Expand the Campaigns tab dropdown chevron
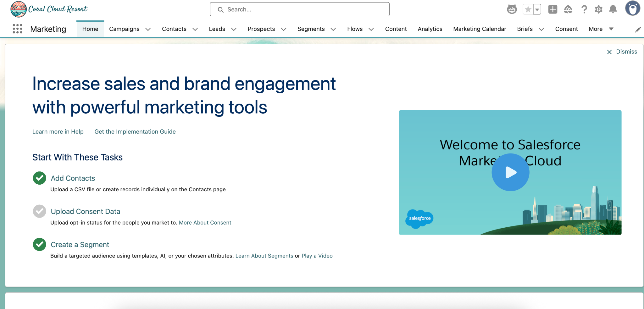644x309 pixels. 148,29
